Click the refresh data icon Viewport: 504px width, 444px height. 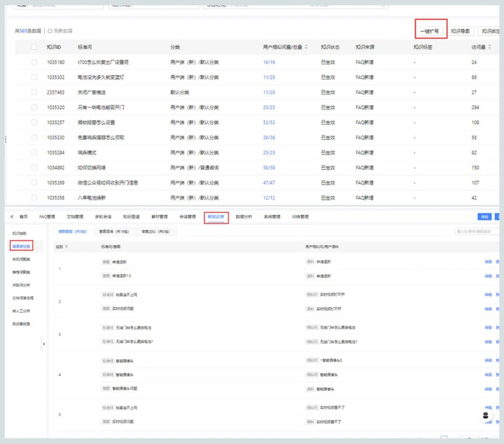point(50,31)
